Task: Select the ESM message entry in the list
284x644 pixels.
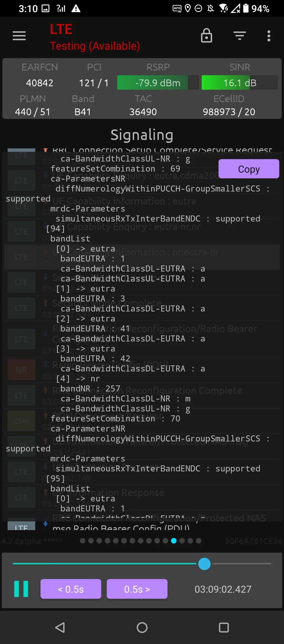Action: point(21,420)
